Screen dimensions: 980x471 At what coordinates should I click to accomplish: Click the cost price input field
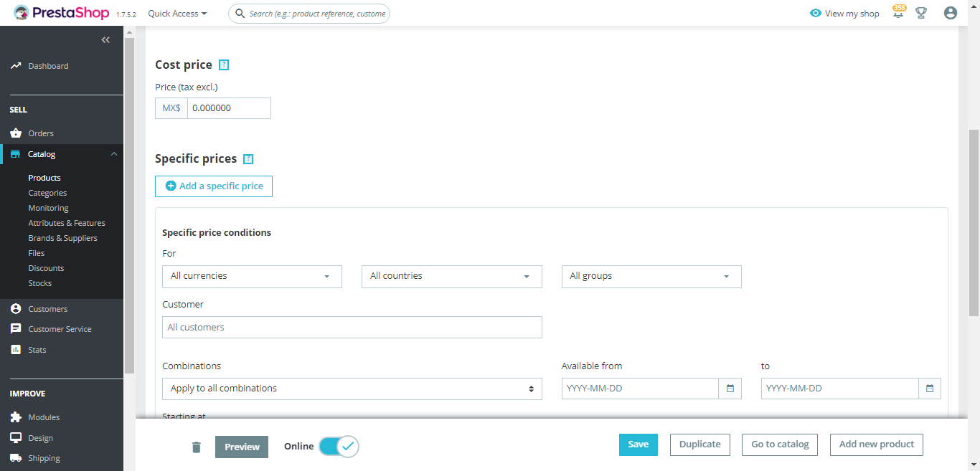coord(229,108)
